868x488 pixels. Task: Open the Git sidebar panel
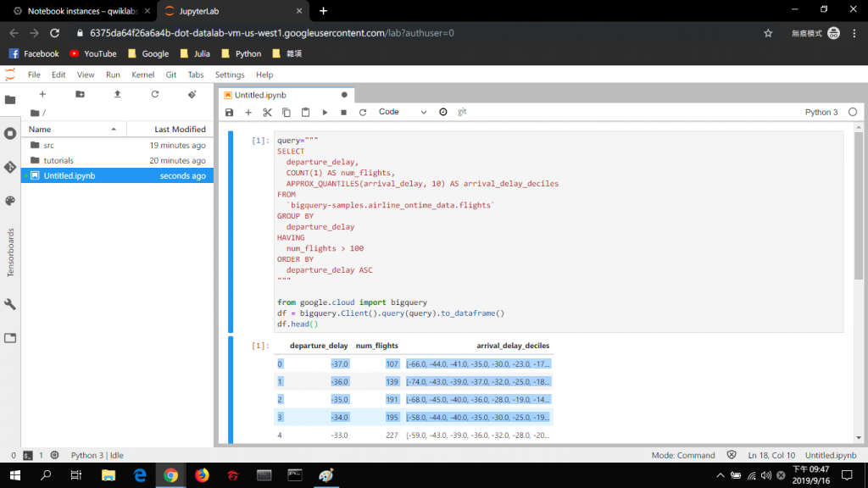[10, 167]
